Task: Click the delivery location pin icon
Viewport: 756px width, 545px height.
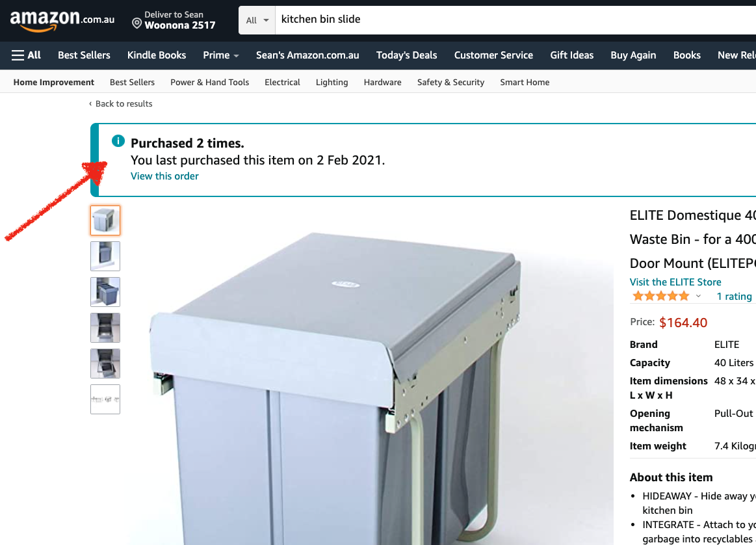Action: pos(137,23)
